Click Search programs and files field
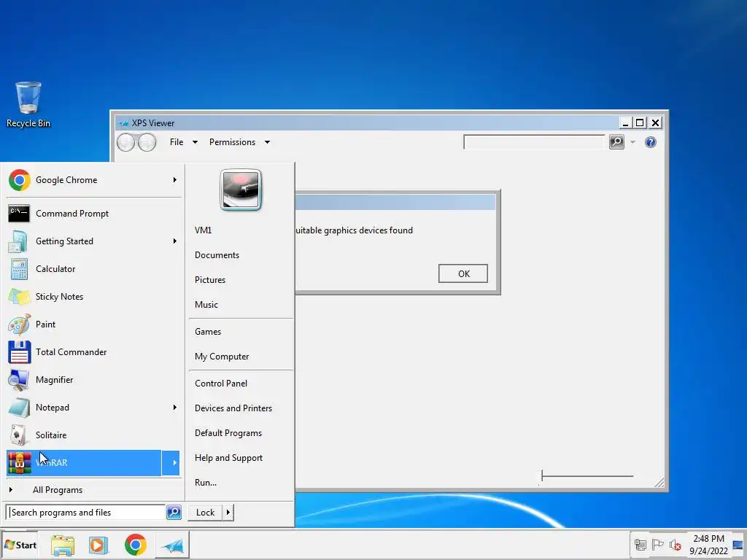 tap(86, 513)
